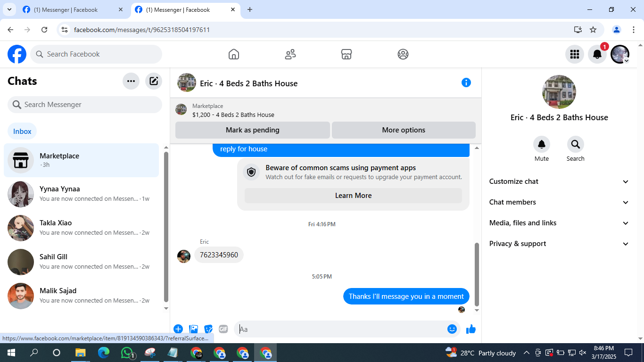Start a new message with the compose icon

pyautogui.click(x=154, y=81)
